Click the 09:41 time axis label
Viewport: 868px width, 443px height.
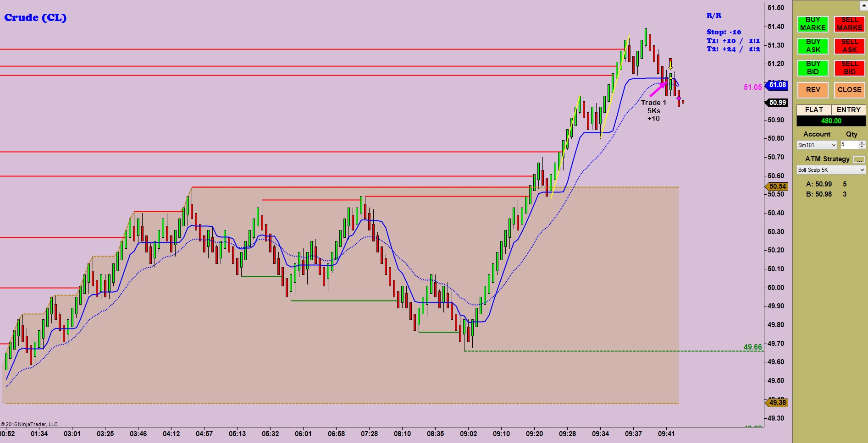tap(666, 434)
